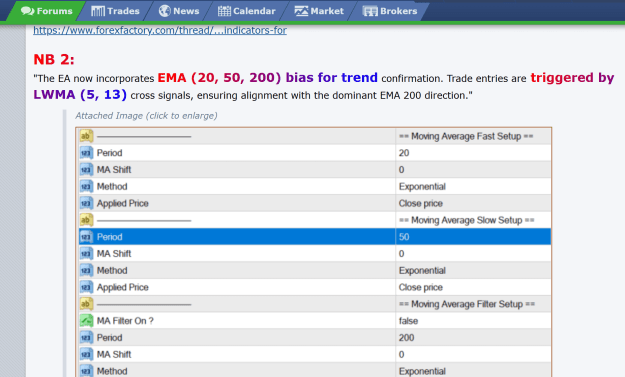625x377 pixels.
Task: Click the 'ab' icon beside Moving Average Fast Setup
Action: click(x=86, y=136)
